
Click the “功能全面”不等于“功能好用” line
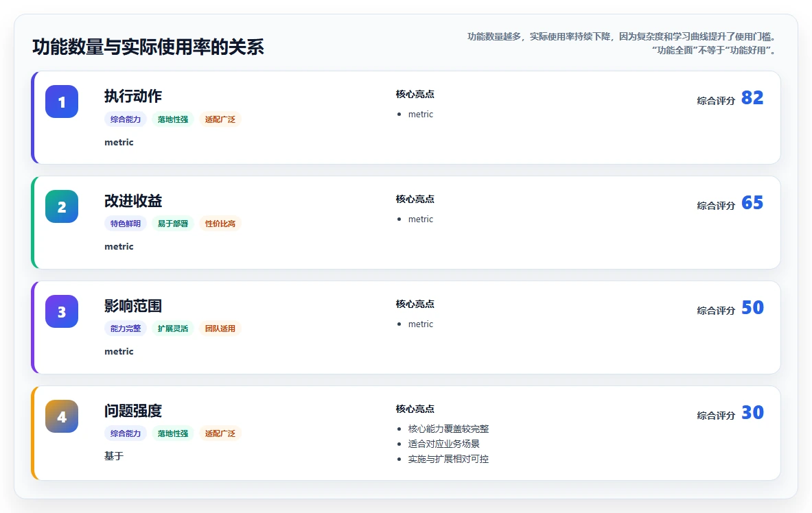click(714, 50)
